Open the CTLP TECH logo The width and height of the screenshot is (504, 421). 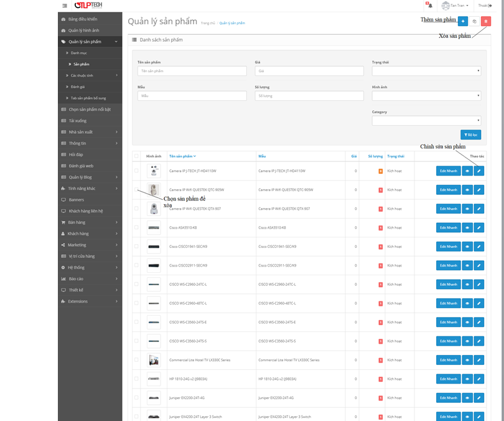pyautogui.click(x=88, y=5)
